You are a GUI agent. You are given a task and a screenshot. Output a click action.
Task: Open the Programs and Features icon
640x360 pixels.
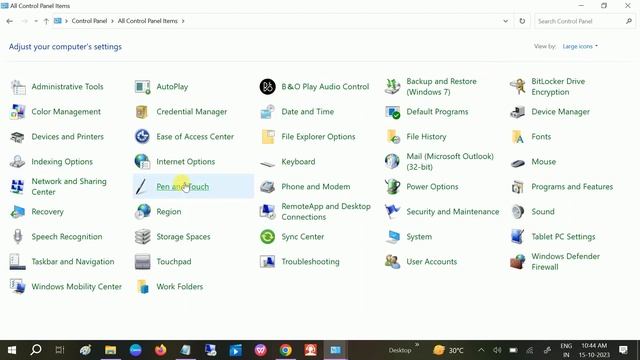coord(518,187)
